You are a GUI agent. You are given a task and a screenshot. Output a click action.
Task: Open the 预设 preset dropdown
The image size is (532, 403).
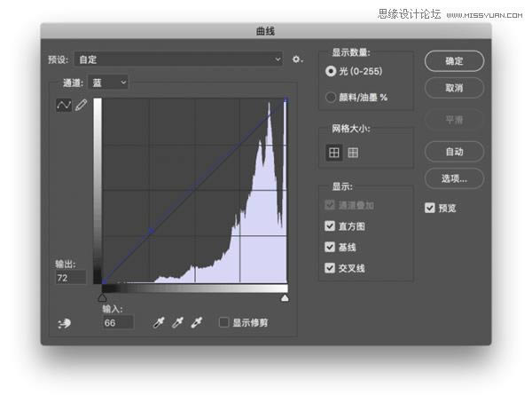[x=178, y=59]
